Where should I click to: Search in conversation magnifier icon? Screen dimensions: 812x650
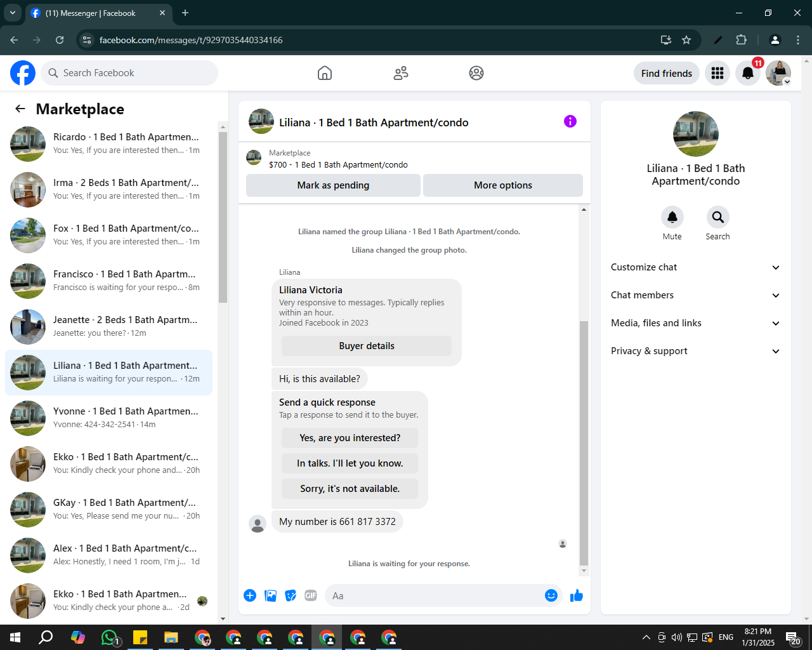[718, 217]
